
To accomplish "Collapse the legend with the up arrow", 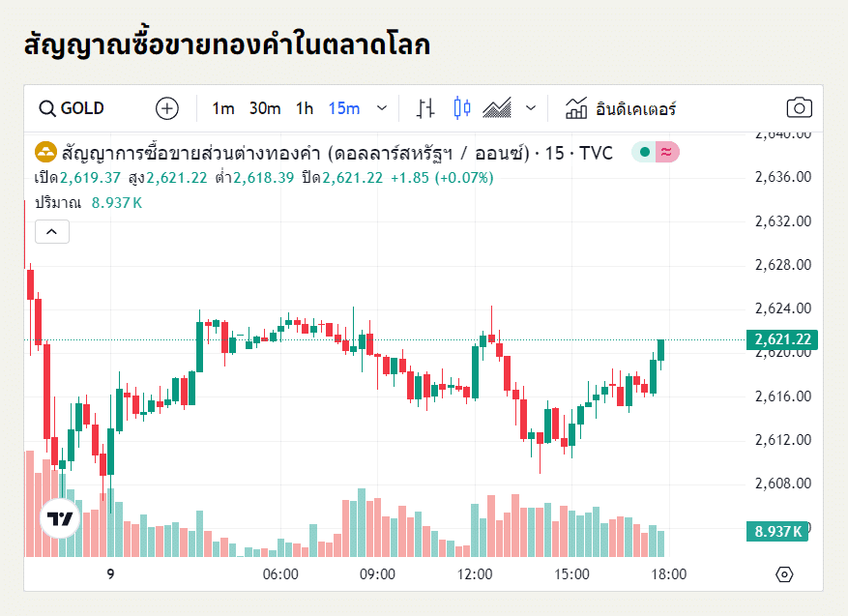I will [x=51, y=231].
